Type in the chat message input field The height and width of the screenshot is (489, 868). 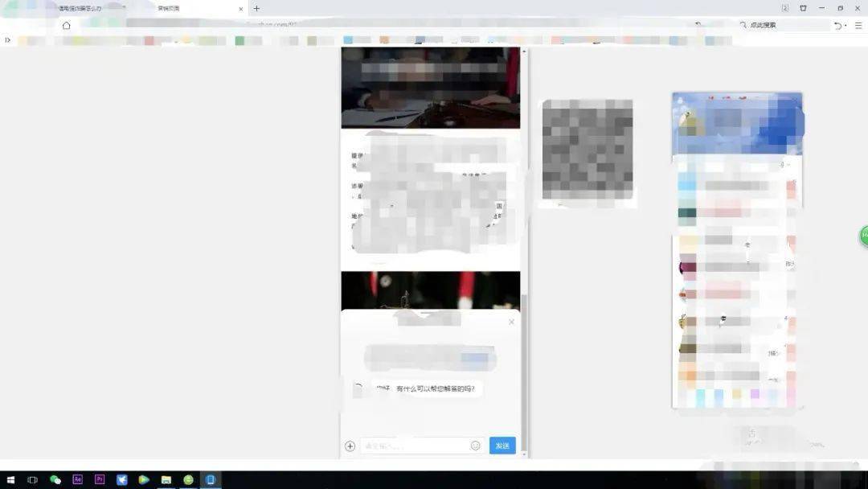414,446
